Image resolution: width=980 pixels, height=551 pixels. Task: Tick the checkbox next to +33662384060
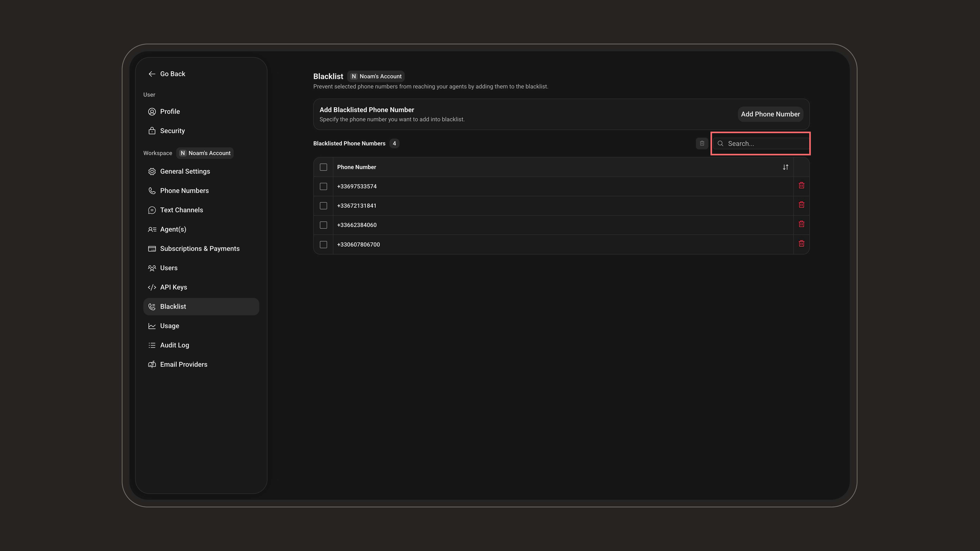point(323,225)
